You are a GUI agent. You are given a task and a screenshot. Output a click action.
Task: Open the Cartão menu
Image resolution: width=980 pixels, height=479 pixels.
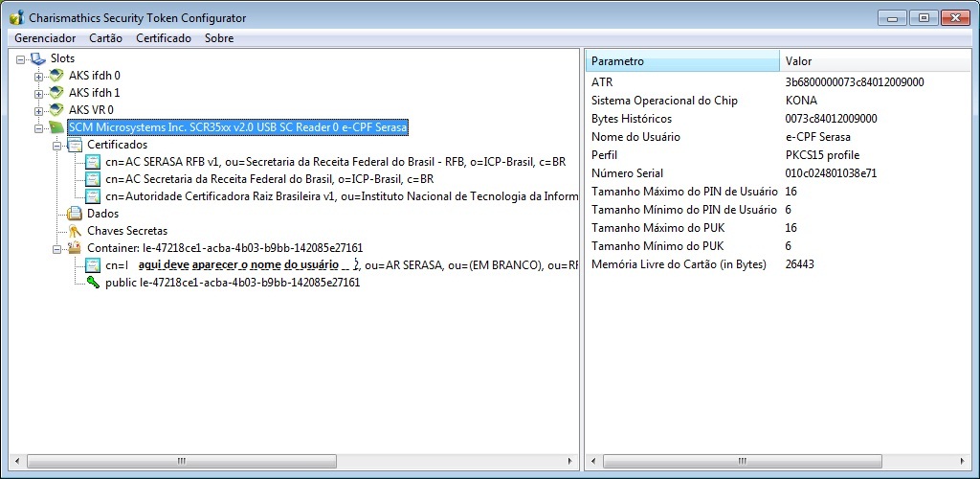pos(105,38)
